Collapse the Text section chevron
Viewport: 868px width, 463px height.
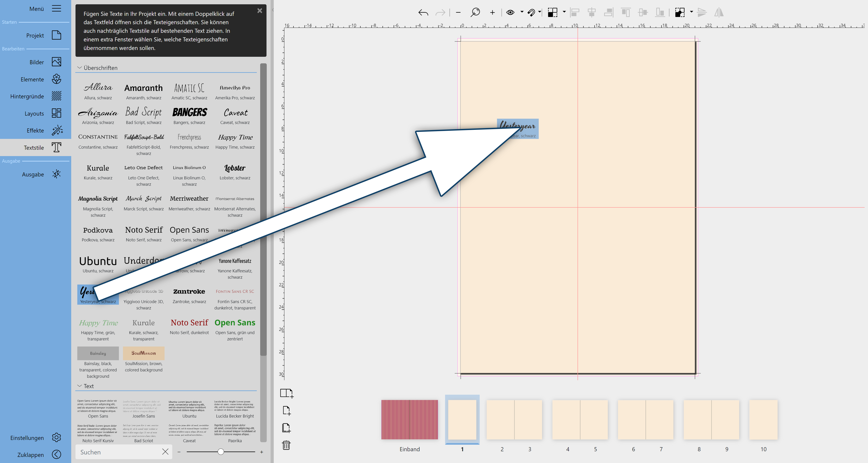click(80, 386)
